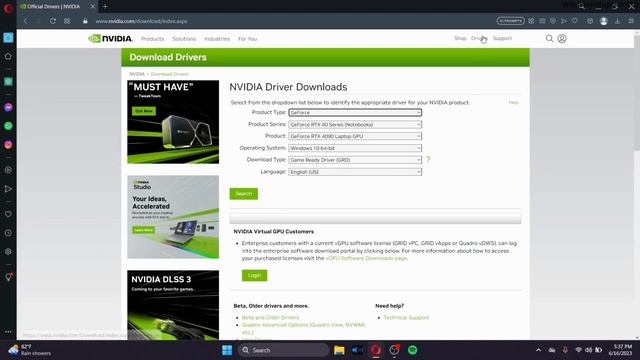The height and width of the screenshot is (360, 640).
Task: Open File Explorer from taskbar
Action: click(339, 350)
